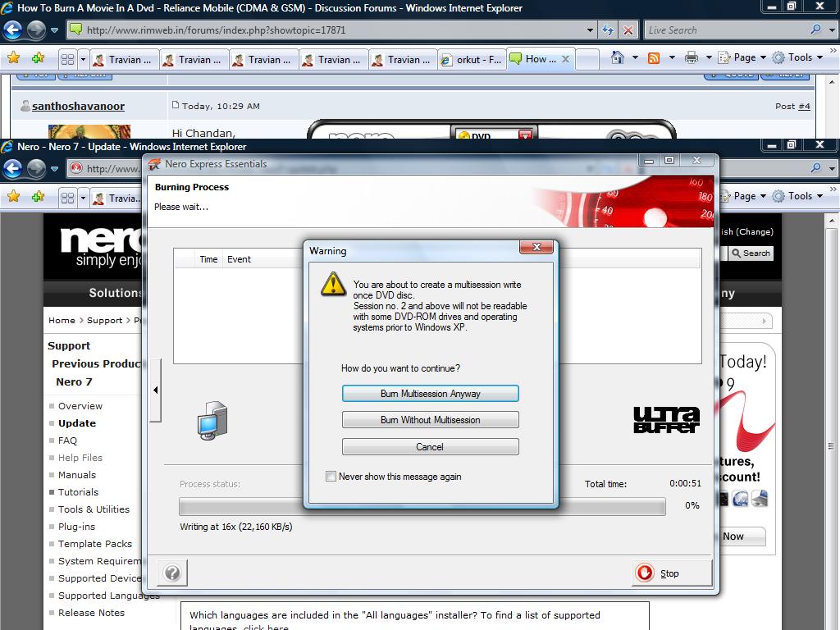Open Home breadcrumb on Nero site
The width and height of the screenshot is (840, 630).
(62, 321)
